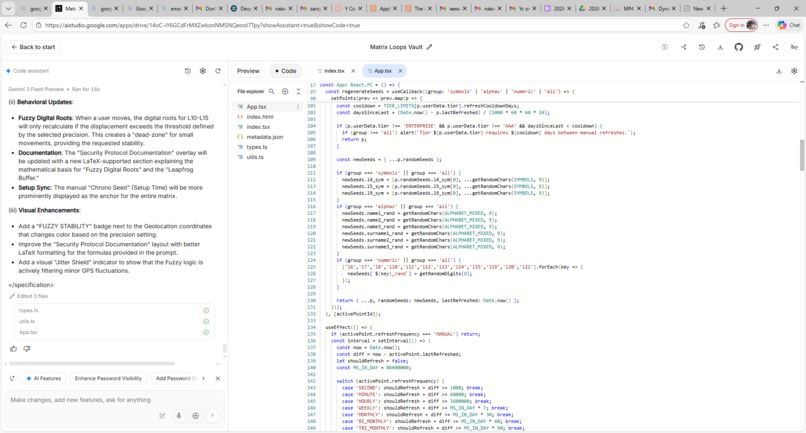
Task: Switch to the Preview tab
Action: (248, 71)
